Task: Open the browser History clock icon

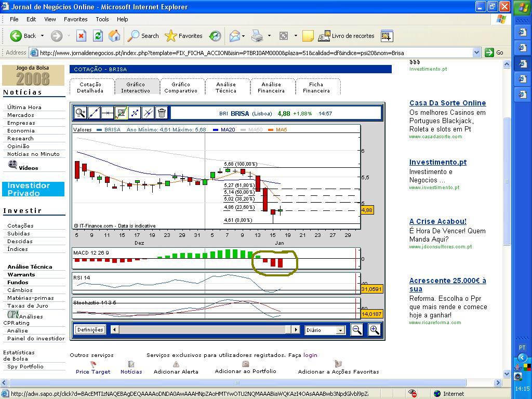Action: [215, 36]
